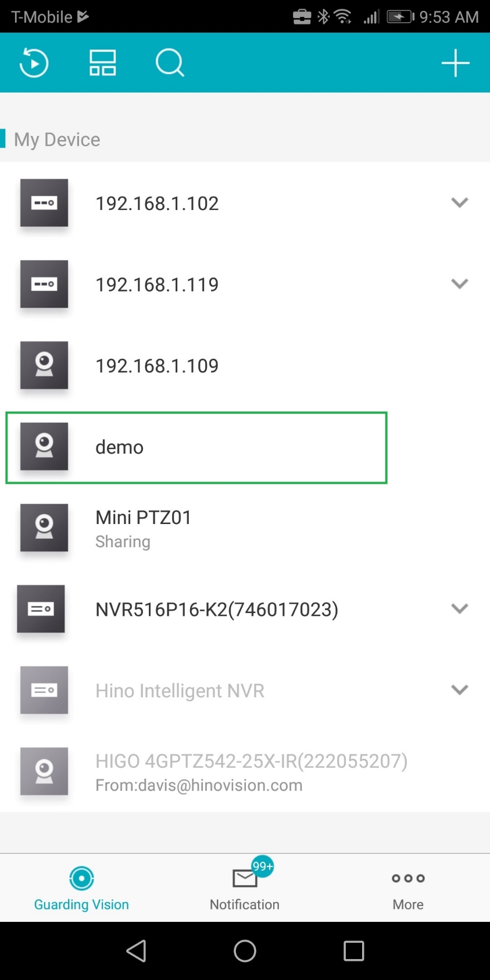This screenshot has height=980, width=490.
Task: Expand the 192.168.1.119 device channels
Action: click(460, 284)
